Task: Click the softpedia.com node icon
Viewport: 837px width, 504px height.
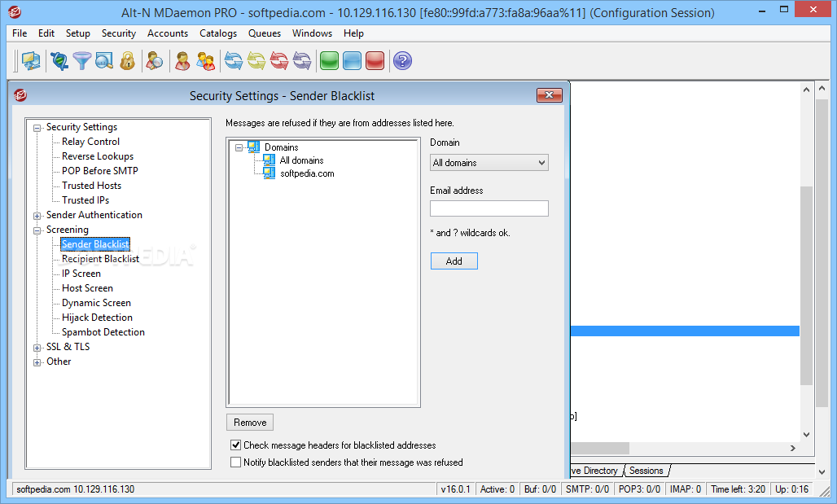Action: point(270,173)
